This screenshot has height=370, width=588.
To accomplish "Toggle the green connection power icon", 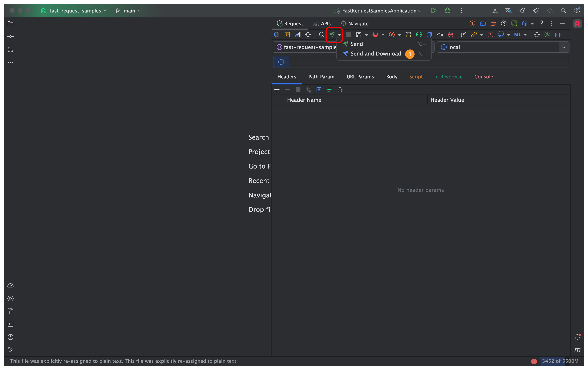I will click(548, 34).
